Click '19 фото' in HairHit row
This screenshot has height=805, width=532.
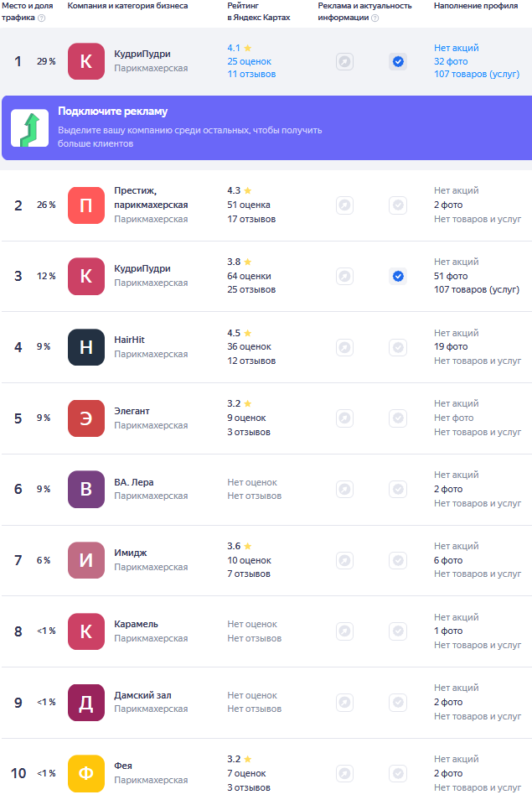(x=451, y=347)
